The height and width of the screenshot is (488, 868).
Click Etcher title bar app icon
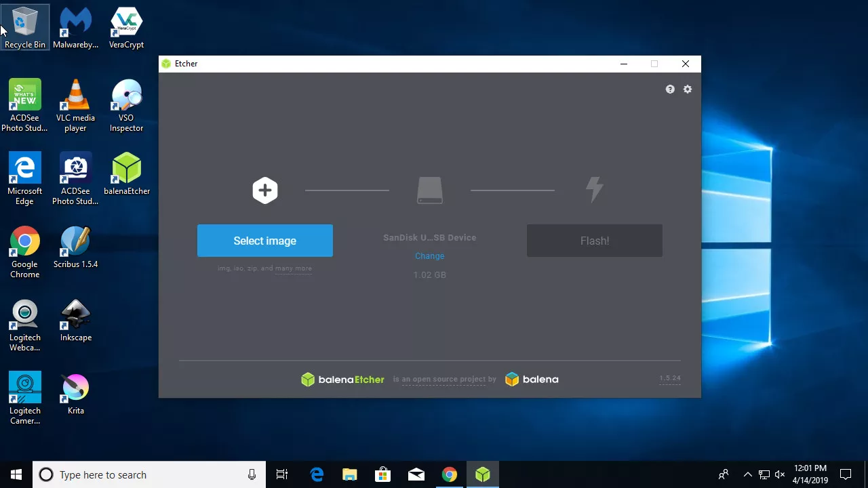(x=166, y=64)
